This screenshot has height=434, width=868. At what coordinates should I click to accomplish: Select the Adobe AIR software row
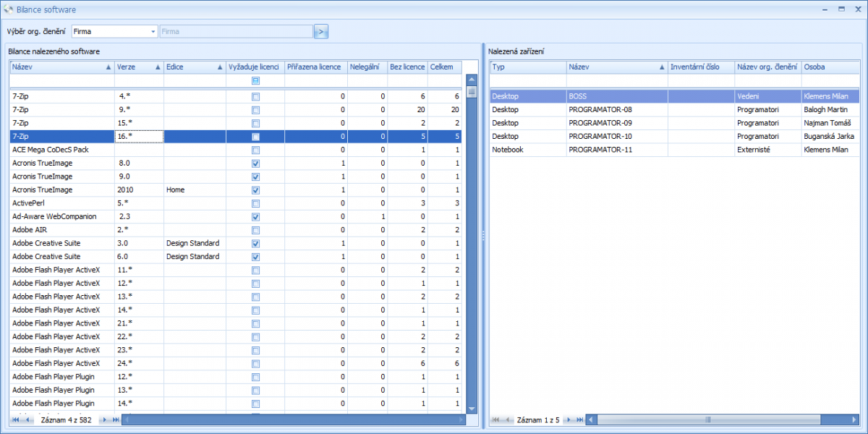click(x=61, y=229)
